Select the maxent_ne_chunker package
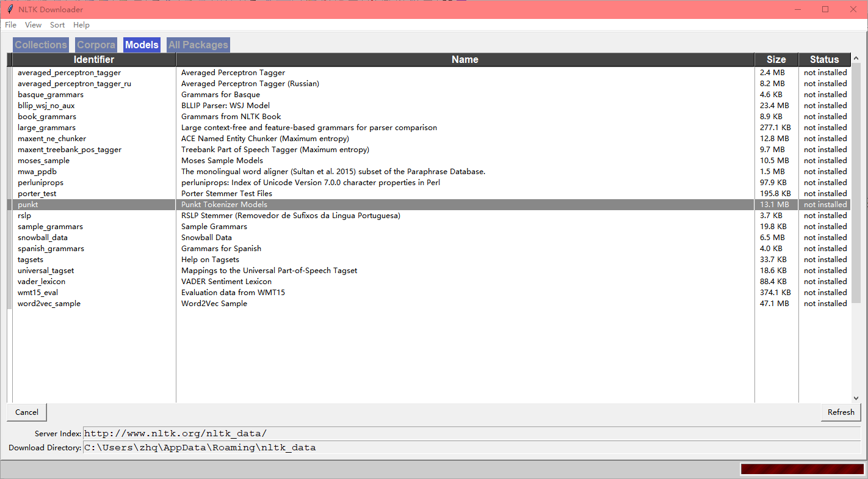 click(52, 139)
